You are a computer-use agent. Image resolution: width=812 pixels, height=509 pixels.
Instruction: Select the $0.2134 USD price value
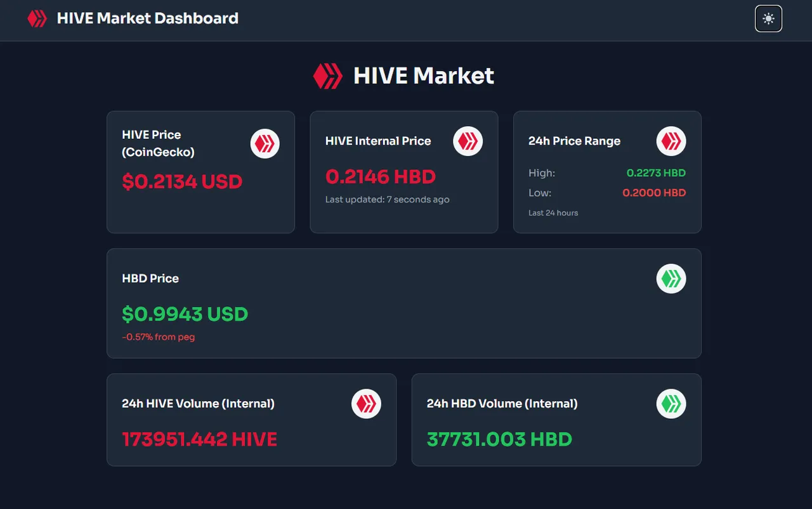pyautogui.click(x=183, y=182)
